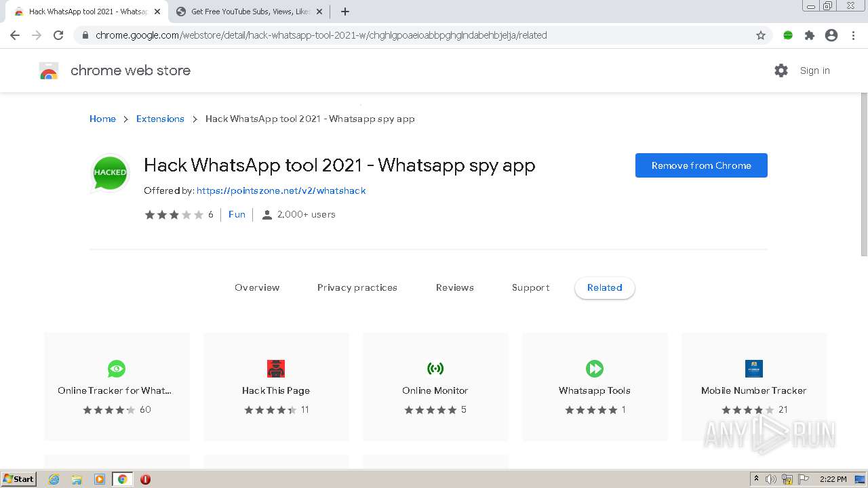
Task: Open file explorer from taskbar
Action: [x=77, y=479]
